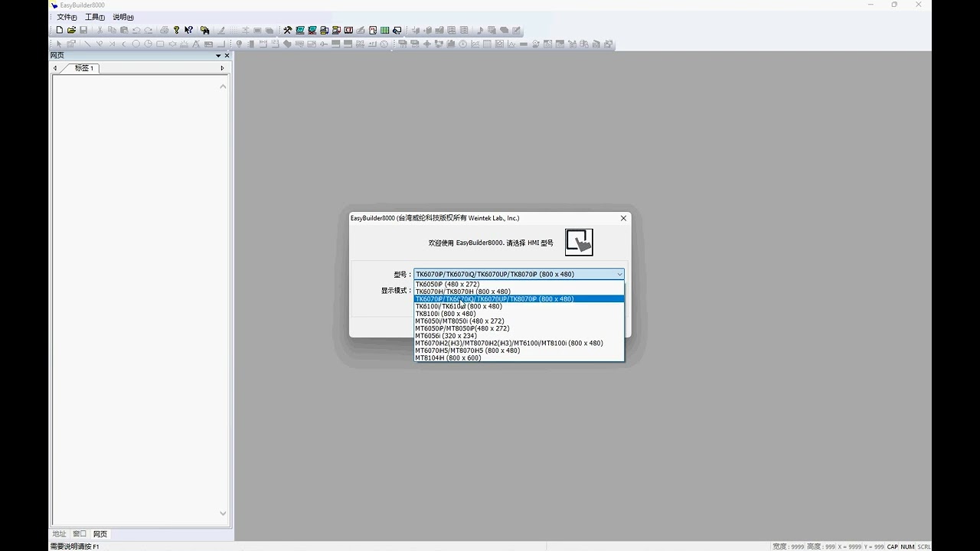Click the 显示模式 label in dialog

click(397, 291)
